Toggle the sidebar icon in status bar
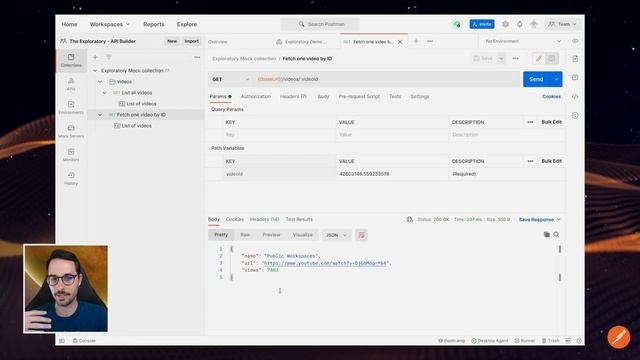The image size is (640, 360). click(x=62, y=341)
